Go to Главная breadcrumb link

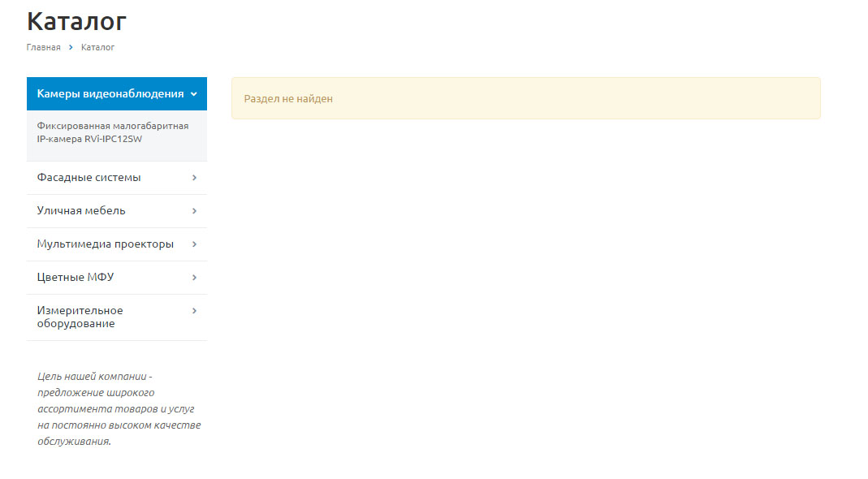point(43,48)
